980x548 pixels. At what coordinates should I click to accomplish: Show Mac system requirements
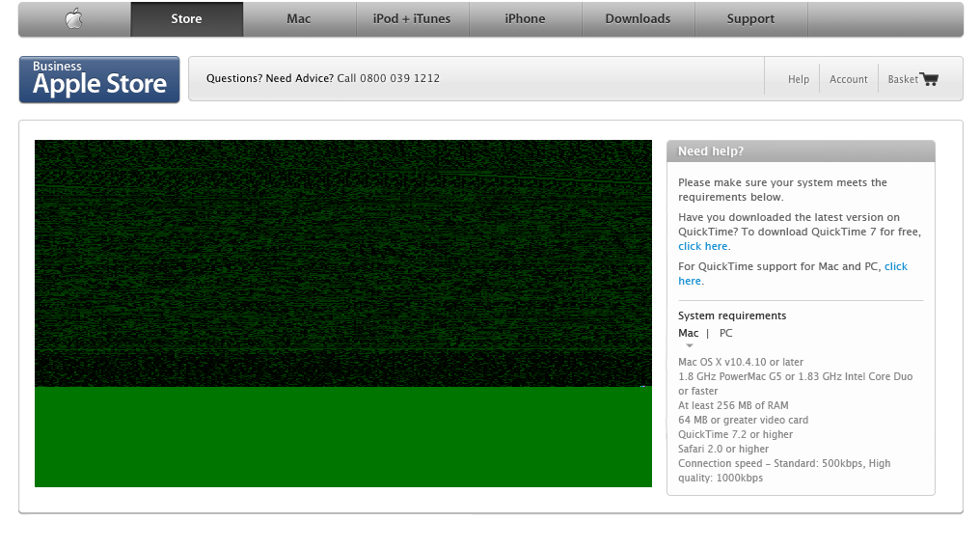tap(688, 333)
